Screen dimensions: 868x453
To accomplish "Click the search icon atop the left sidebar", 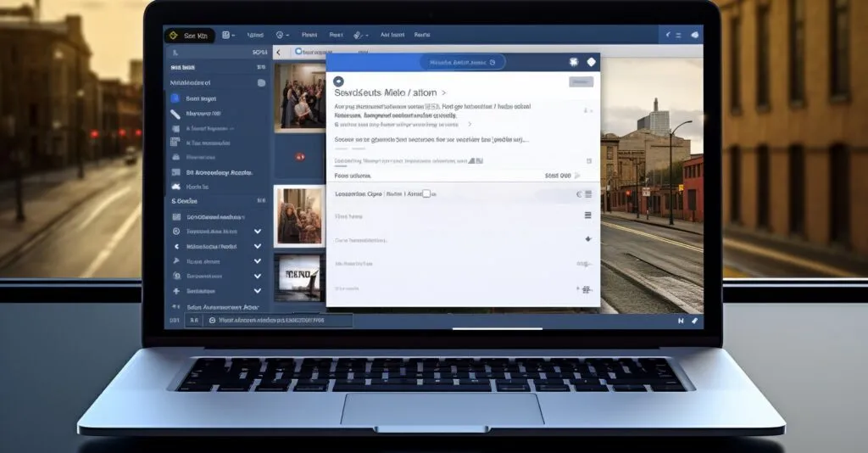I will click(x=175, y=53).
